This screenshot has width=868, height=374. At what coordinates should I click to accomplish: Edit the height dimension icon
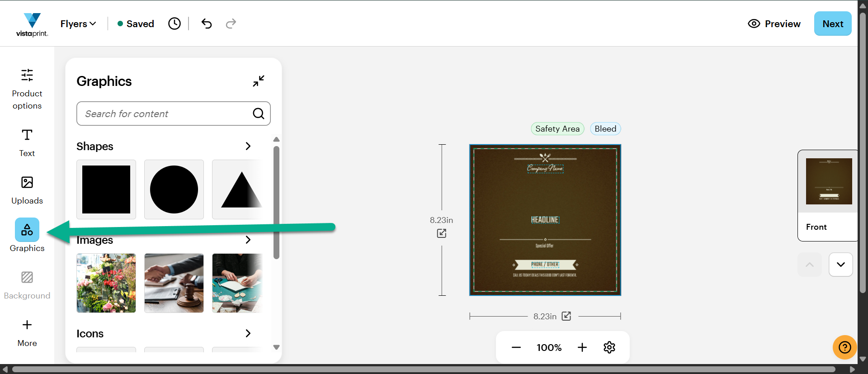coord(442,233)
